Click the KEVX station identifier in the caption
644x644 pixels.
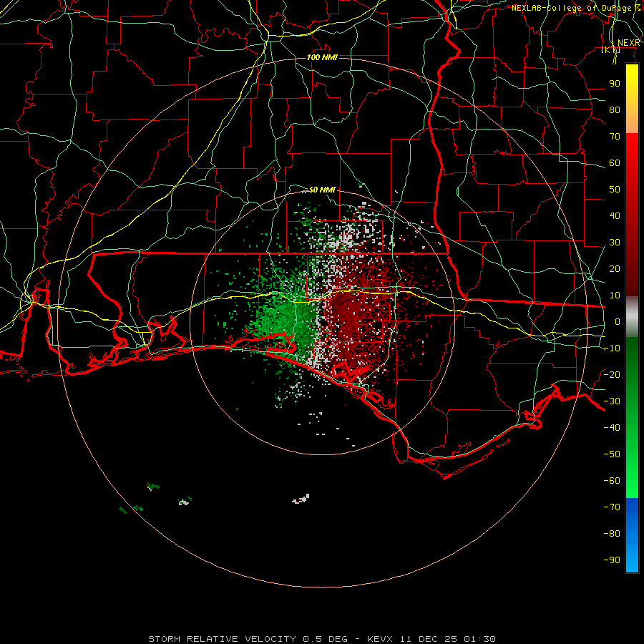pyautogui.click(x=381, y=639)
